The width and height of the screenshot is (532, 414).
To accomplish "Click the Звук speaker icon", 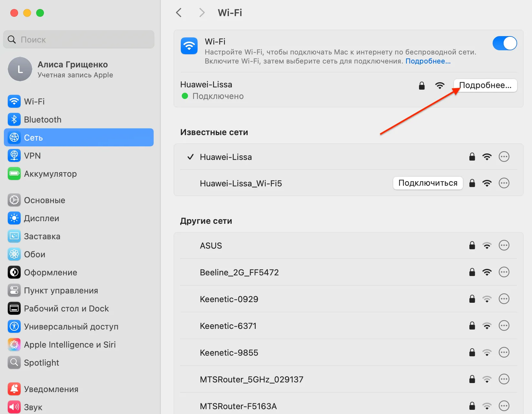I will click(14, 407).
